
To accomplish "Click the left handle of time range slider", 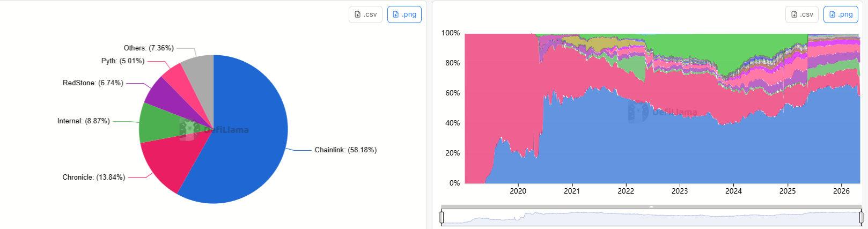I will click(x=442, y=217).
